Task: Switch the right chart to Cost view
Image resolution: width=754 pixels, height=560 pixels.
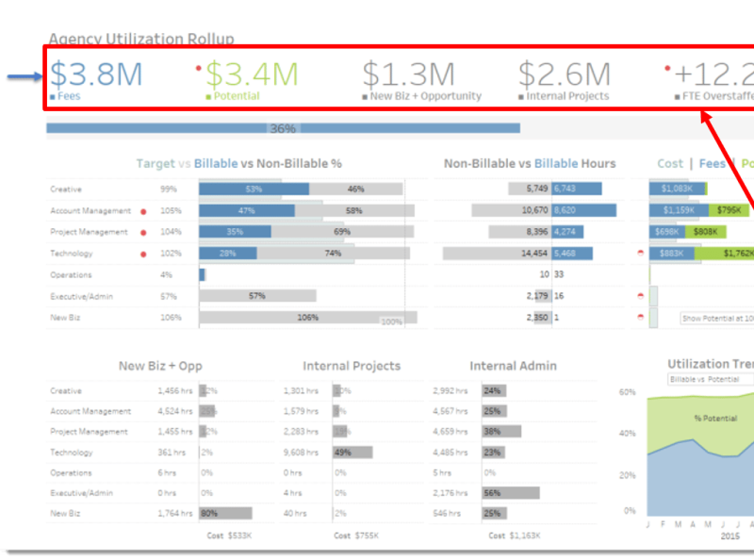Action: point(669,163)
